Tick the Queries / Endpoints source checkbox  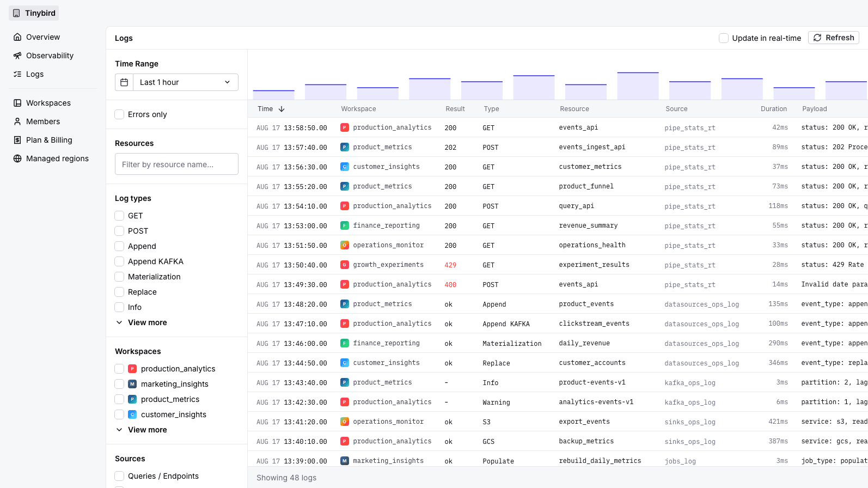click(119, 476)
